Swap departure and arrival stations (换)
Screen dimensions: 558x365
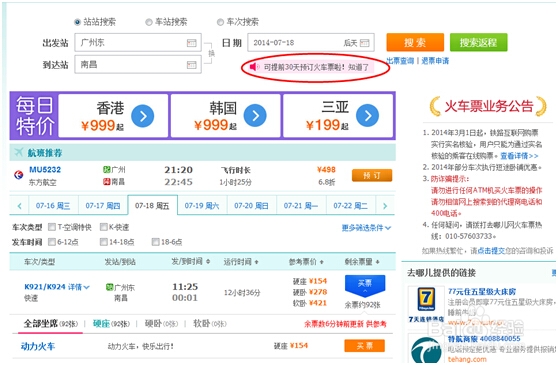(x=211, y=53)
